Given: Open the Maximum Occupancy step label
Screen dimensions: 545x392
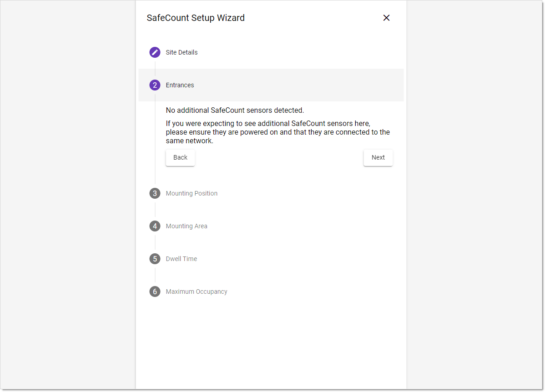Looking at the screenshot, I should 197,292.
